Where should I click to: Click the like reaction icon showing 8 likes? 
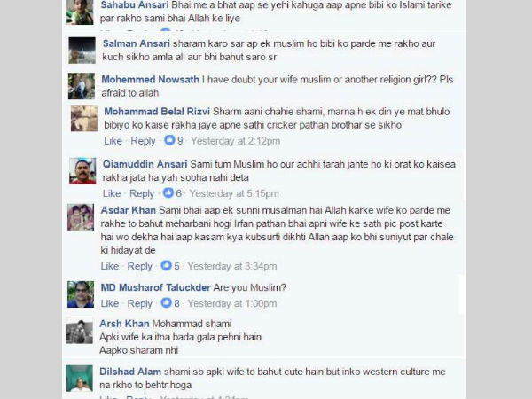(x=166, y=302)
